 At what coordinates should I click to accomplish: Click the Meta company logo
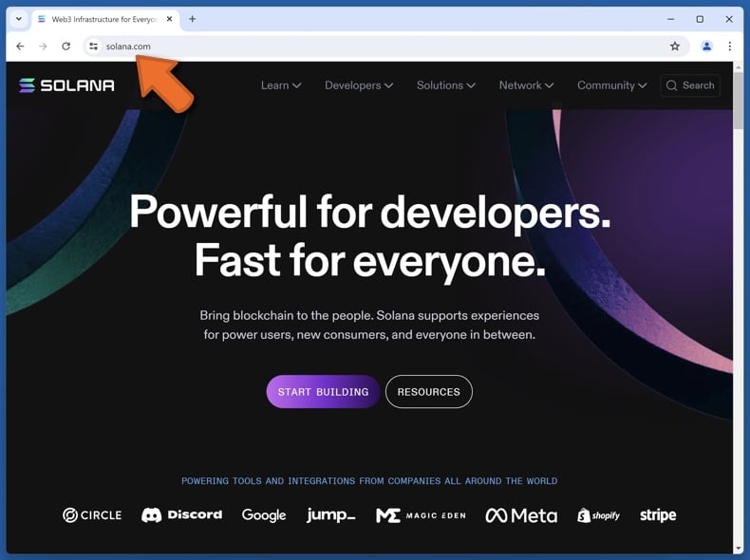pos(521,515)
